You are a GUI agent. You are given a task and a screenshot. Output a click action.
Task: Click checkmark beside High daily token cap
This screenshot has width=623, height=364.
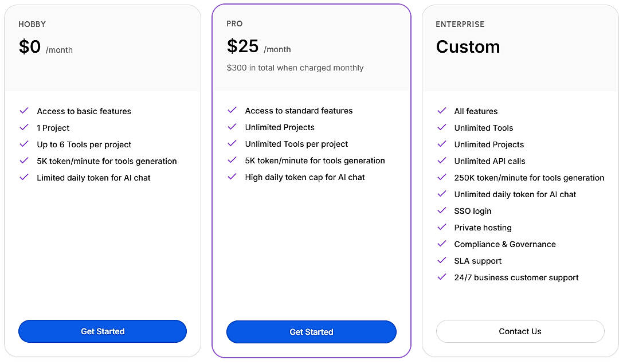(x=232, y=177)
